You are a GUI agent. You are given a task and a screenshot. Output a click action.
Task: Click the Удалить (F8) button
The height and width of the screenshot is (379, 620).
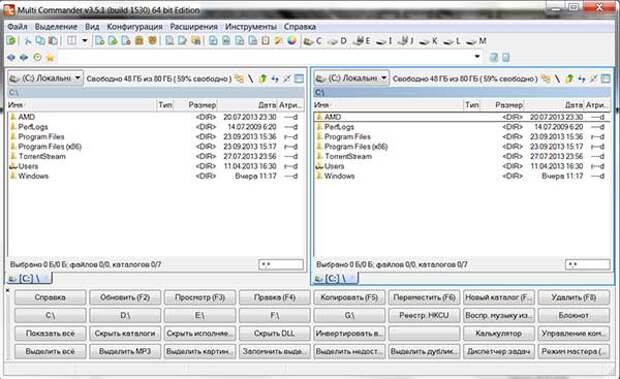(574, 297)
